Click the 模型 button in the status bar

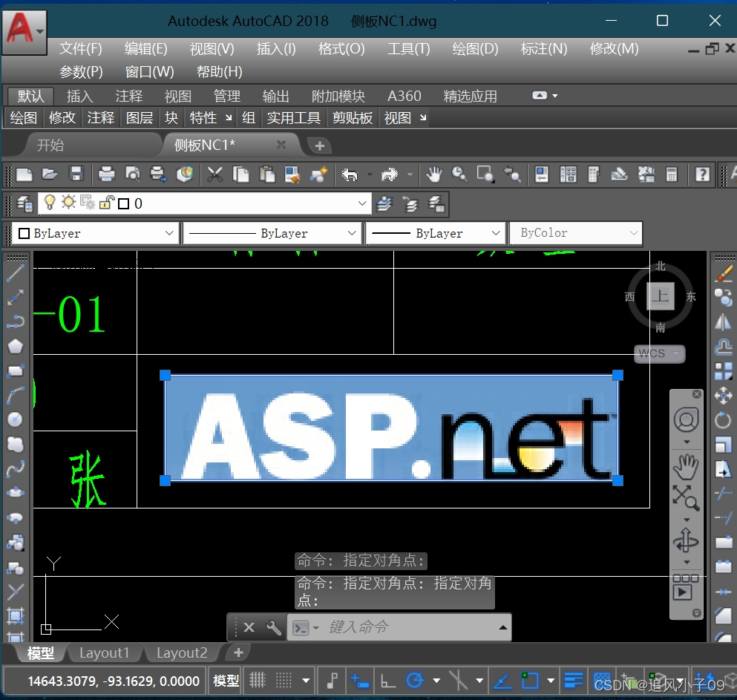[226, 680]
